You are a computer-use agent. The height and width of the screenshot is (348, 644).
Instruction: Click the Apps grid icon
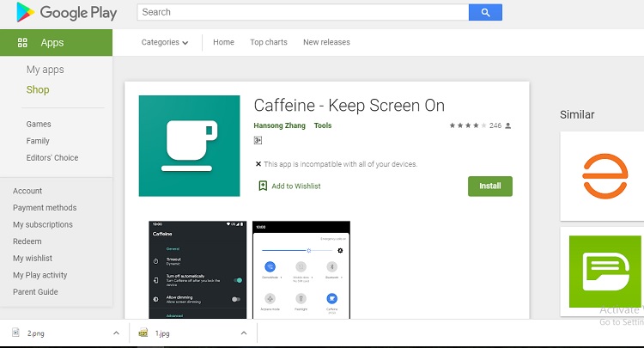(x=22, y=42)
